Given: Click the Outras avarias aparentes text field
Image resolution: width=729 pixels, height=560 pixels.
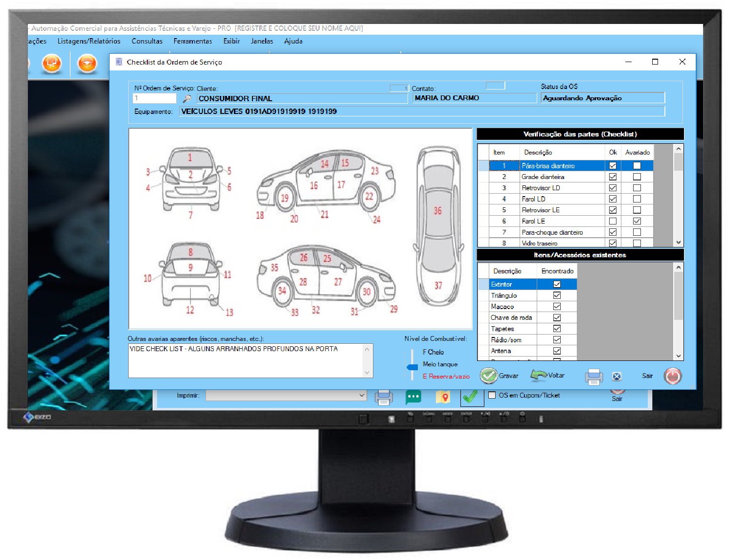Looking at the screenshot, I should point(245,359).
